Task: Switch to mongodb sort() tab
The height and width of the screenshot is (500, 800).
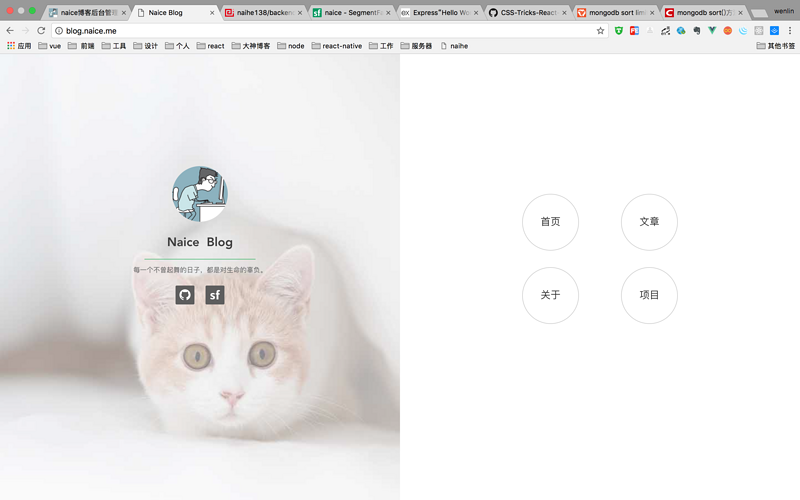Action: pos(704,12)
